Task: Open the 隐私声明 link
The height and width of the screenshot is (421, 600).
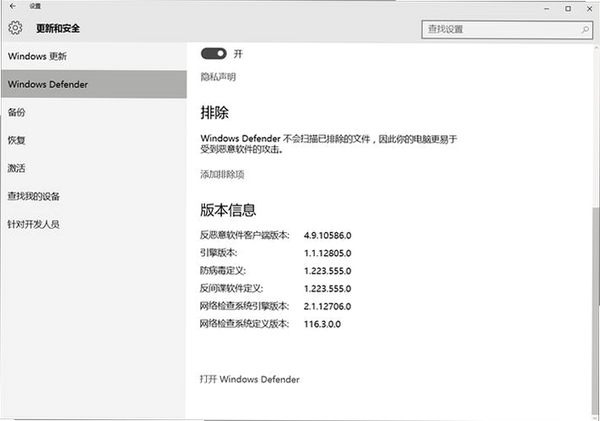Action: 218,77
